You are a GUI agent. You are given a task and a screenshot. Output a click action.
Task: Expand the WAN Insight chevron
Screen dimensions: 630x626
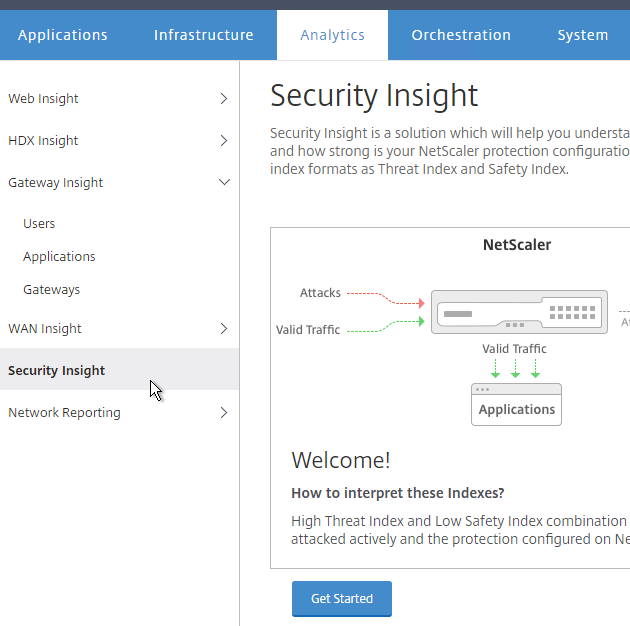(x=224, y=329)
